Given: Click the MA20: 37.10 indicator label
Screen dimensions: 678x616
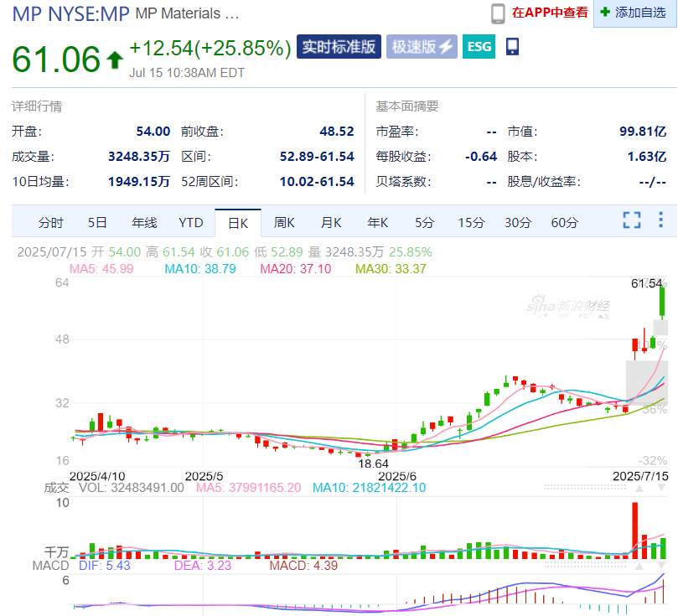Looking at the screenshot, I should pyautogui.click(x=295, y=269).
